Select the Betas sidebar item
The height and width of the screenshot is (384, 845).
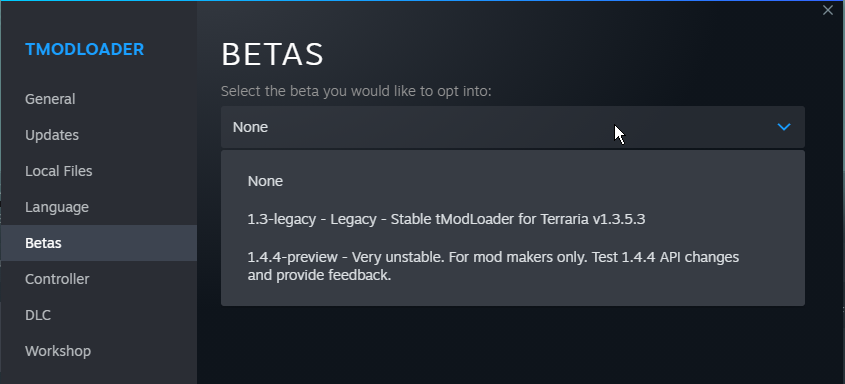tap(99, 243)
